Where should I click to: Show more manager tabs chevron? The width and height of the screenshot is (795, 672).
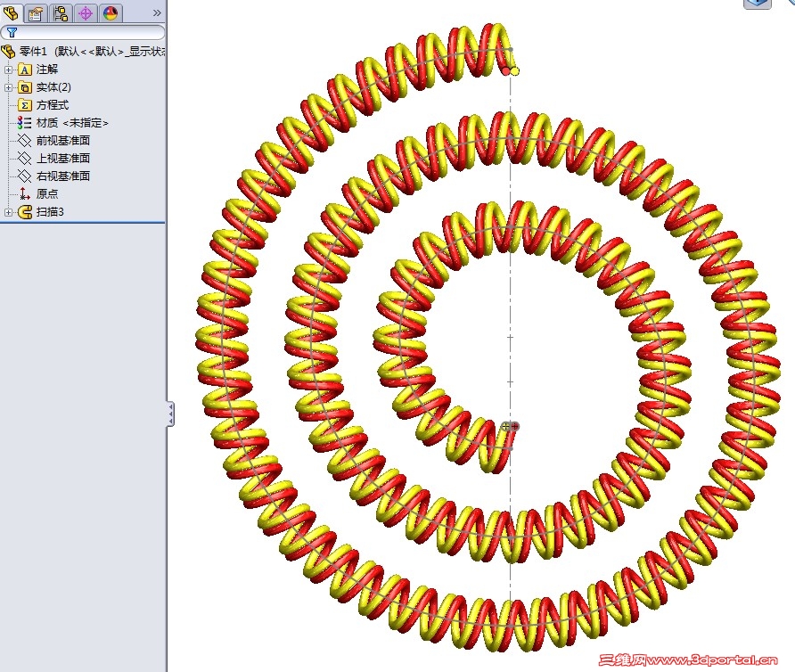157,13
